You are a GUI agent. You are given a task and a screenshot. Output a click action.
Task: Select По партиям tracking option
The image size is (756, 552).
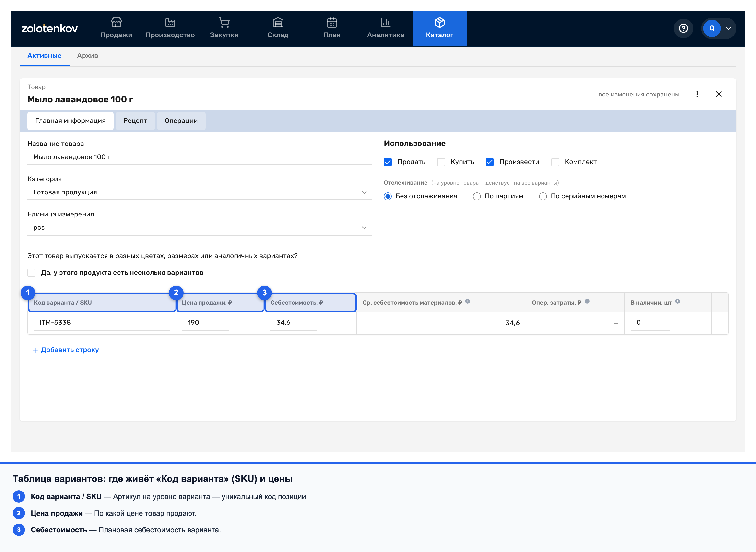tap(477, 196)
